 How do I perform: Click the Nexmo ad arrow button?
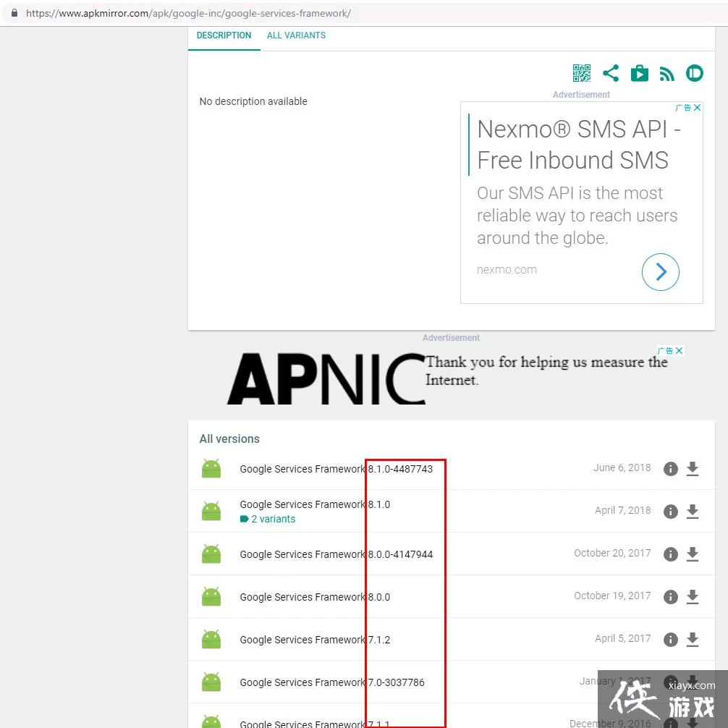[x=660, y=272]
